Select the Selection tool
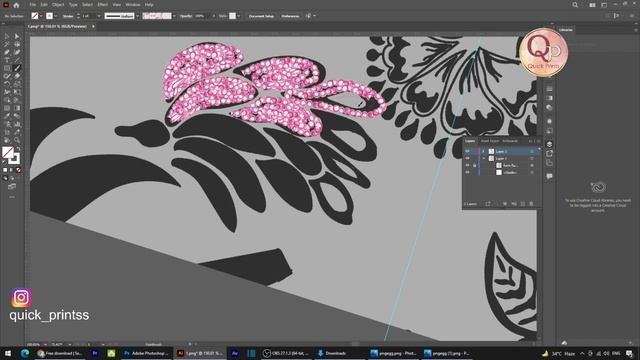Screen dimensions: 640x360 7,36
